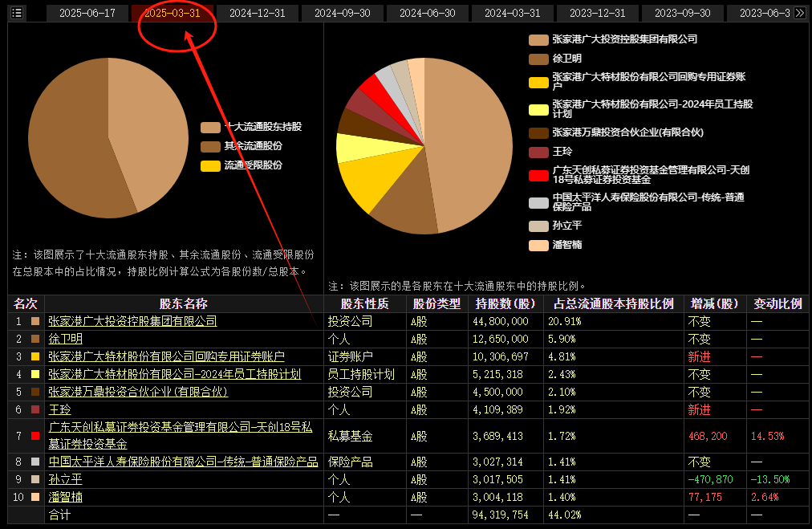
Task: Select the 10,306,697 share count cell
Action: (x=500, y=356)
